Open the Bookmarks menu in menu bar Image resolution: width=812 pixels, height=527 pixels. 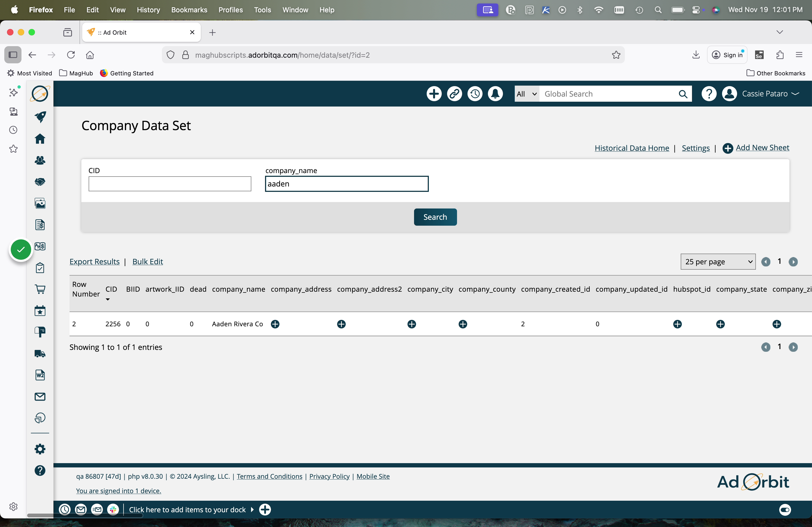189,10
